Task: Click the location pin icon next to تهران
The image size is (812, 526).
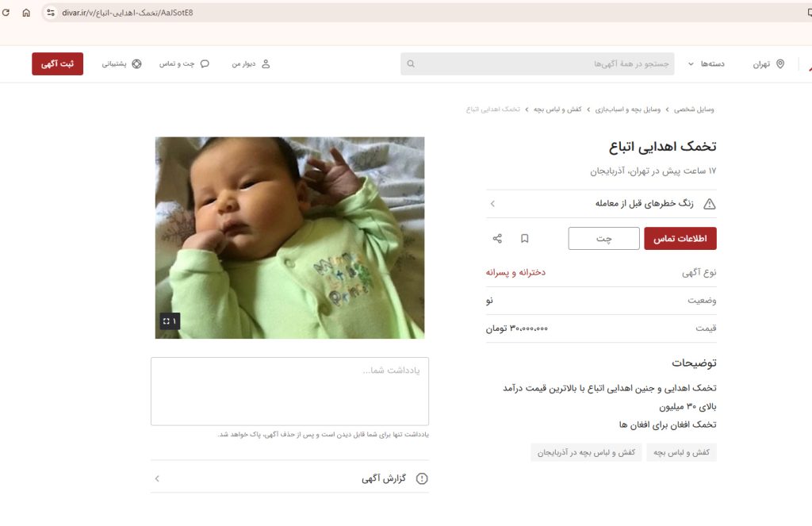Action: (780, 63)
